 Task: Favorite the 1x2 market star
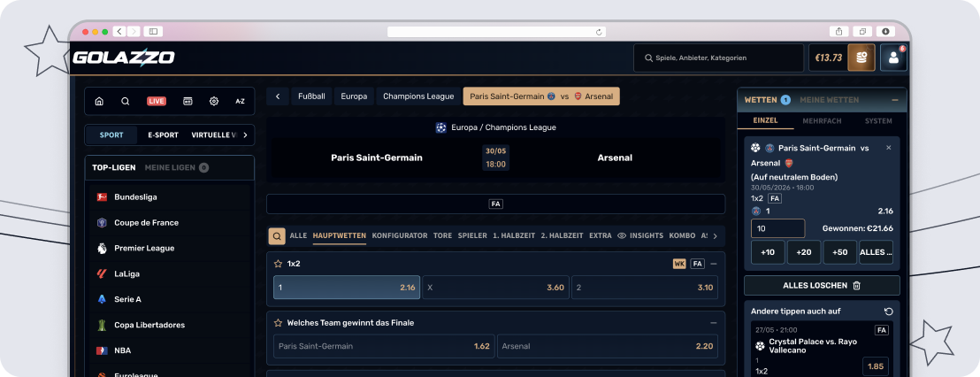(278, 264)
